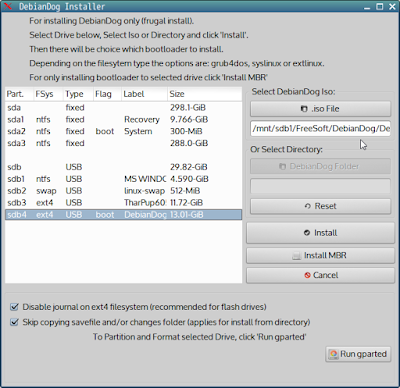Select the sda drive row
The height and width of the screenshot is (388, 400).
coord(123,108)
